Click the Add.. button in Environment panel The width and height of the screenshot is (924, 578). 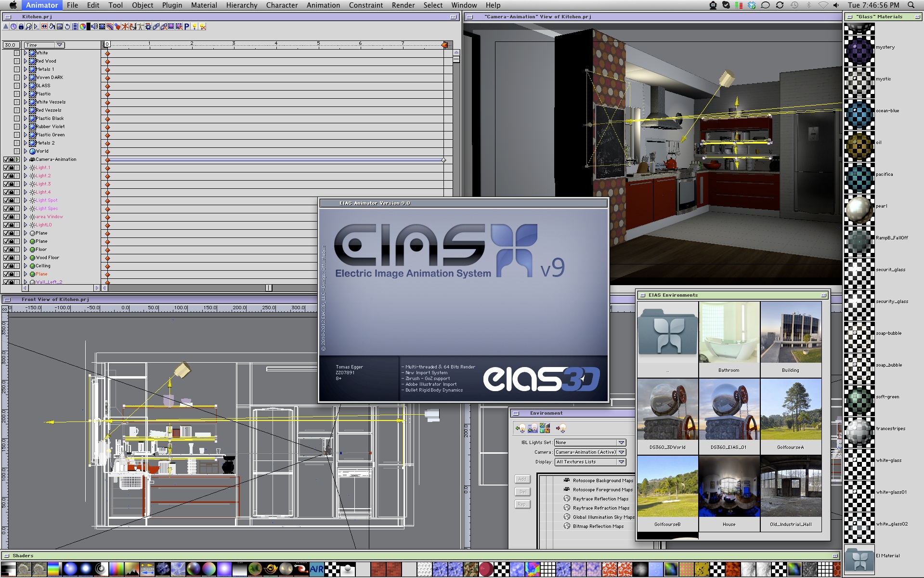[522, 479]
